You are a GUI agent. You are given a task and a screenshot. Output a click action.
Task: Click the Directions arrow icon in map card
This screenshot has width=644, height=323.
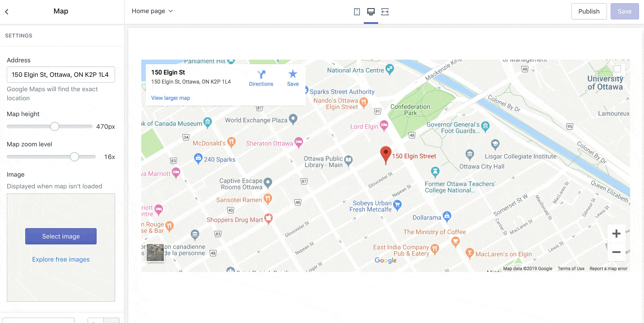pos(261,75)
